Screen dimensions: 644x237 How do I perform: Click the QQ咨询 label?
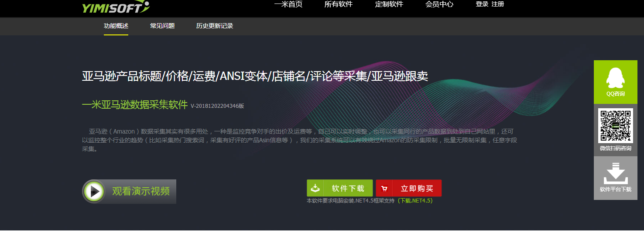click(616, 94)
